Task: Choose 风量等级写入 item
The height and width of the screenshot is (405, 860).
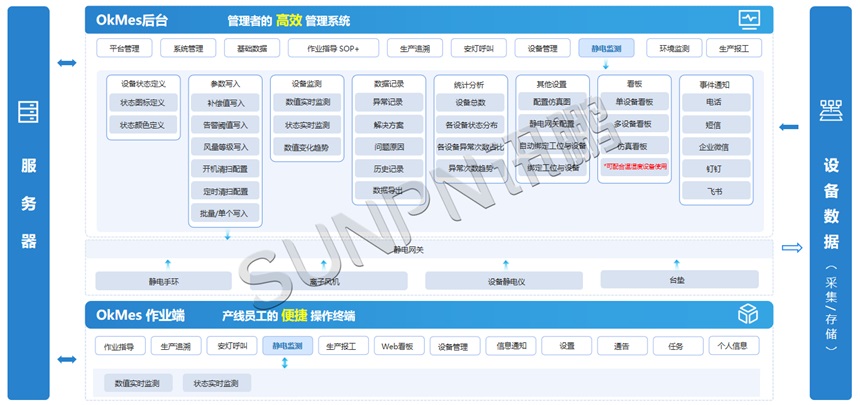Action: [225, 147]
